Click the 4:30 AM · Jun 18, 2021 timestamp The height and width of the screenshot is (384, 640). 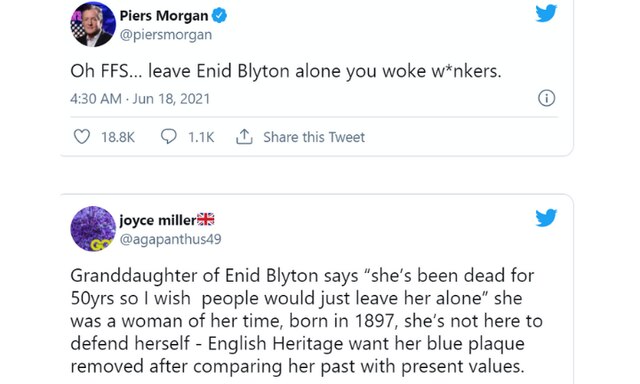pos(140,99)
